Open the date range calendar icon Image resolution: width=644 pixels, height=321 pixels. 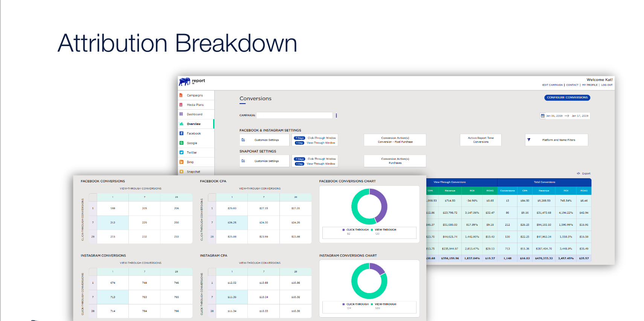(x=543, y=116)
